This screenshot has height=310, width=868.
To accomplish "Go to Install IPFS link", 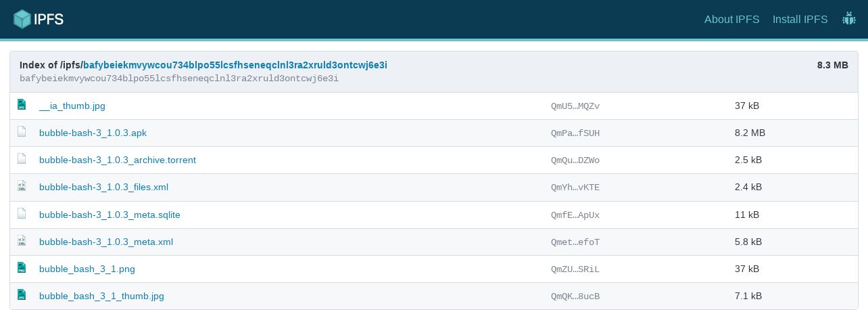I will coord(800,19).
